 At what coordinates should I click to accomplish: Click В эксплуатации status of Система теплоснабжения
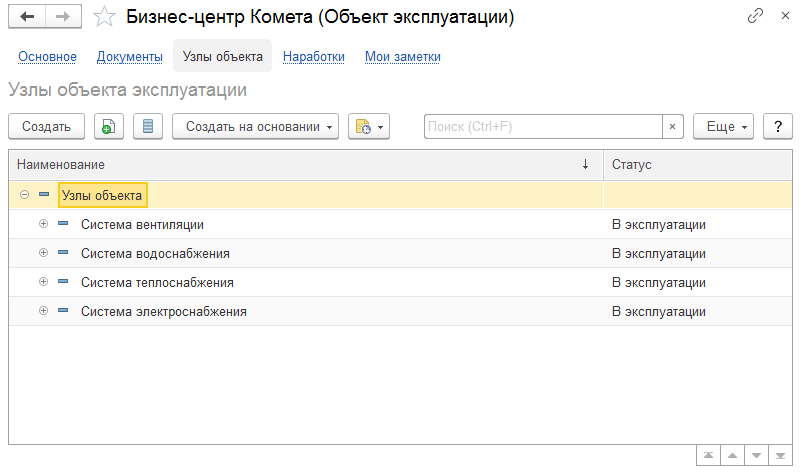[x=658, y=282]
